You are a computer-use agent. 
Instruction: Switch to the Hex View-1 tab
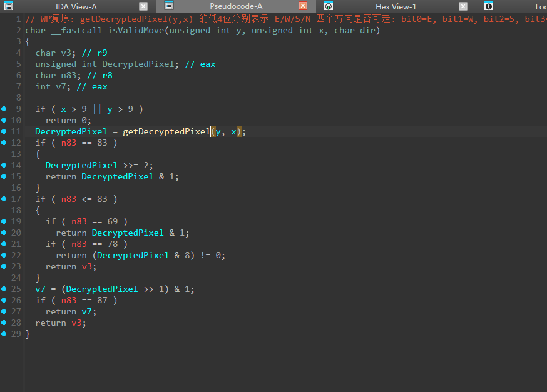point(396,6)
